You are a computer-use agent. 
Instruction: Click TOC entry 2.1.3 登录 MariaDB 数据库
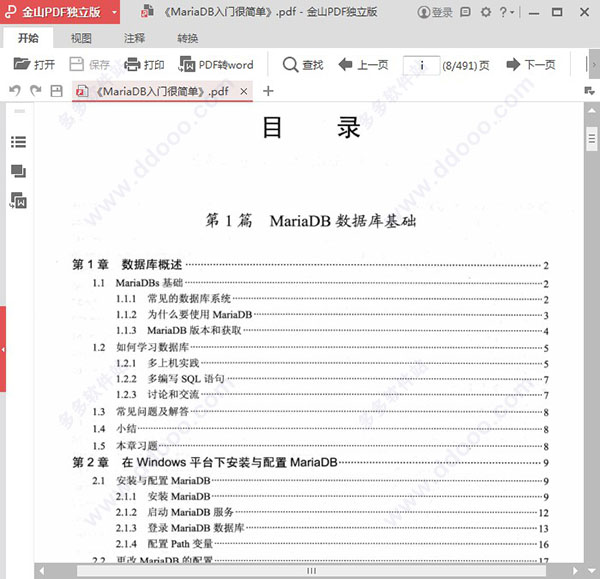332,528
